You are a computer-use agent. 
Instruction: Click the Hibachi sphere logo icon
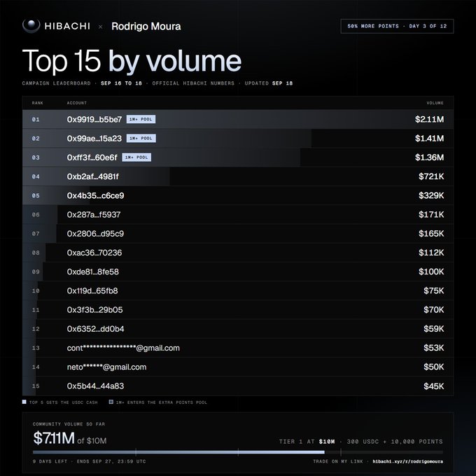[31, 25]
